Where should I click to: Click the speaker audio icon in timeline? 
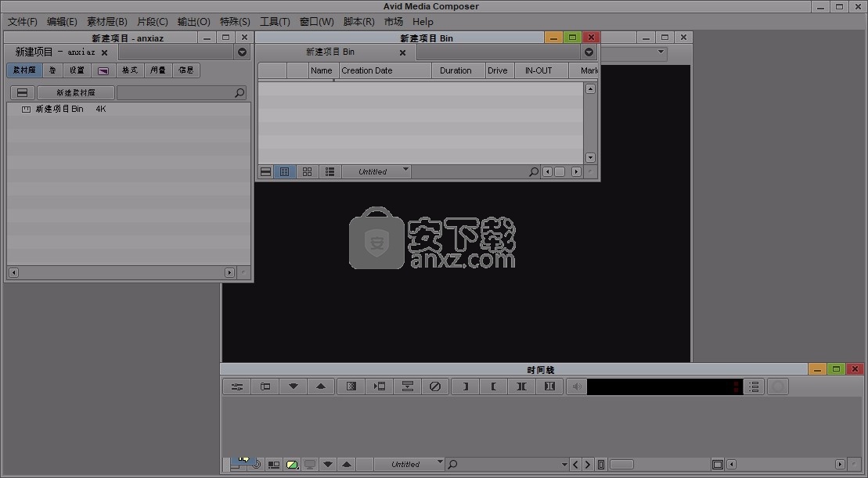(x=577, y=386)
